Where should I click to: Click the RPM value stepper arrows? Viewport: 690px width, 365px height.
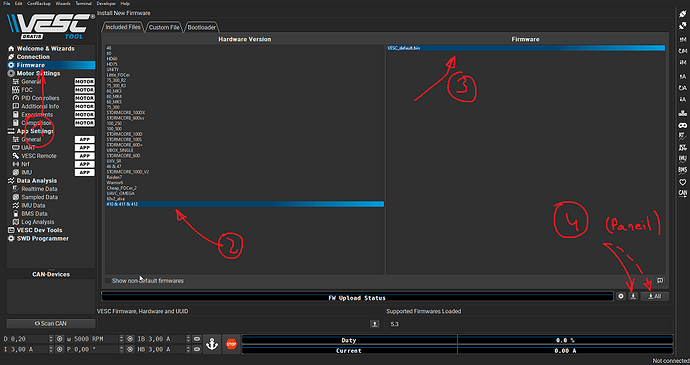tap(121, 339)
